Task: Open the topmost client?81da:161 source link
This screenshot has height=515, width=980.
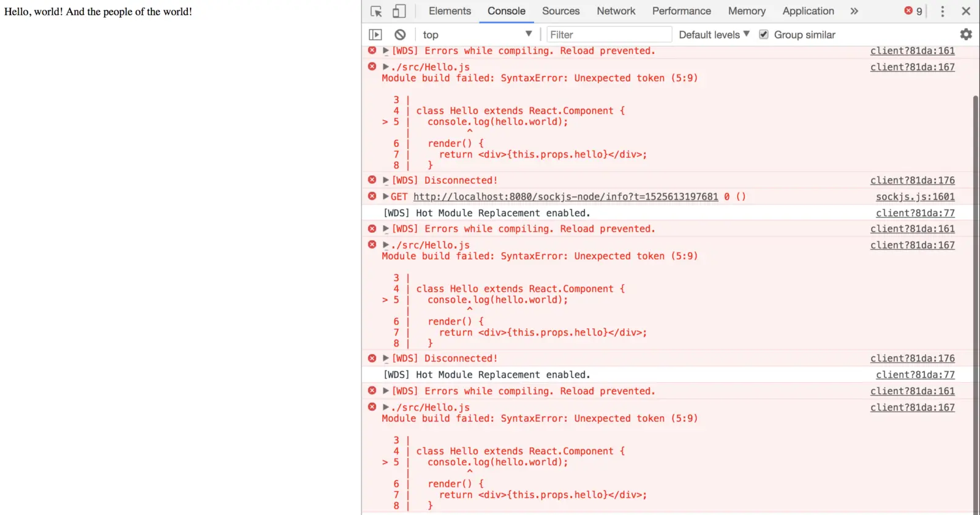Action: 913,51
